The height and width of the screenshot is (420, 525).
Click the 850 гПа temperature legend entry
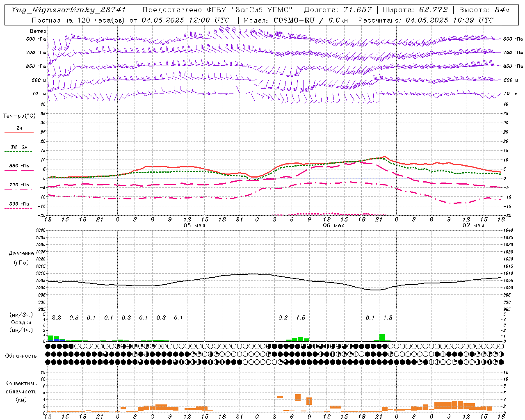pos(19,166)
